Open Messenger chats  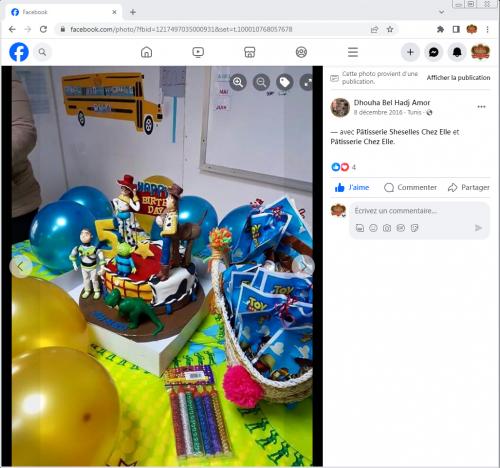coord(434,52)
